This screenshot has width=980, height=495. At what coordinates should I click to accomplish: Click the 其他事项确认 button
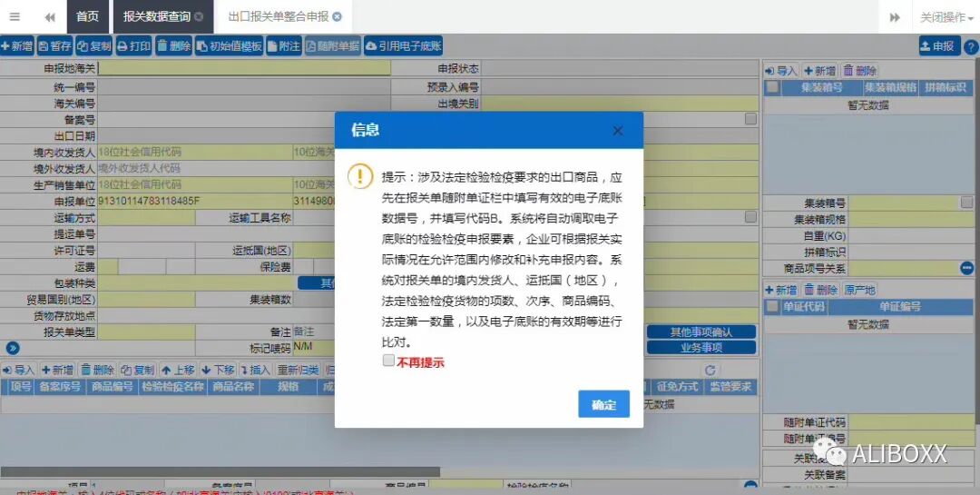click(x=701, y=332)
